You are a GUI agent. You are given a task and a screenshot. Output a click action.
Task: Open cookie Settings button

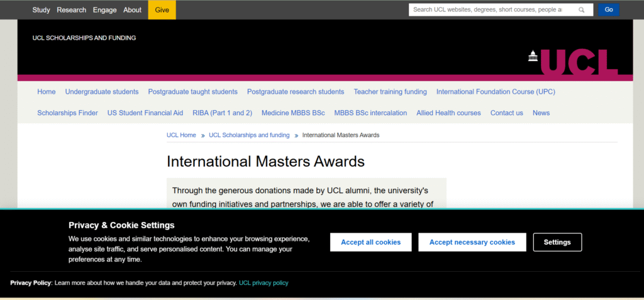557,242
